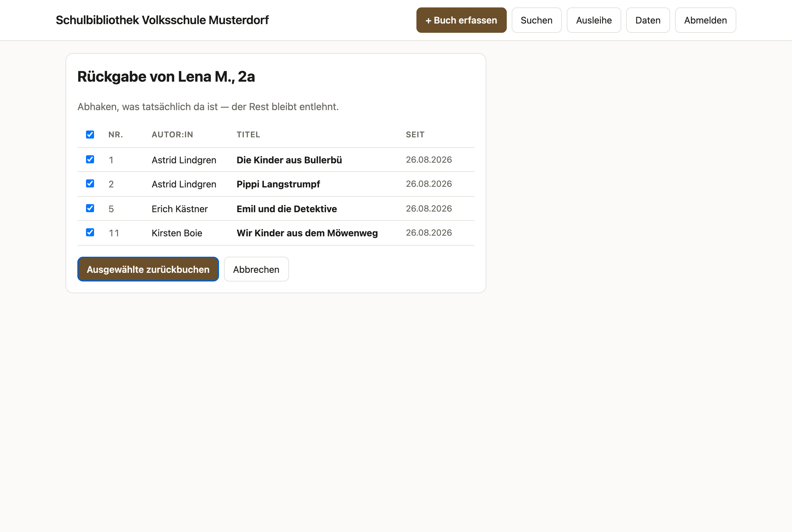The image size is (792, 532).
Task: Click the SEIT column header
Action: coord(415,135)
